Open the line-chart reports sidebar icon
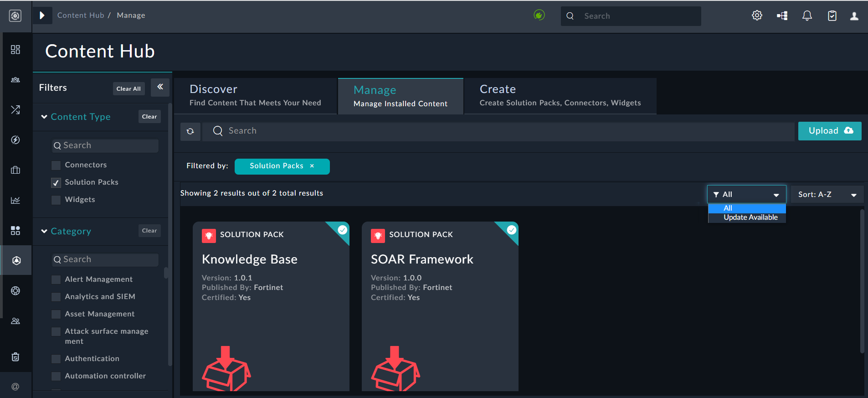The width and height of the screenshot is (868, 398). [15, 200]
